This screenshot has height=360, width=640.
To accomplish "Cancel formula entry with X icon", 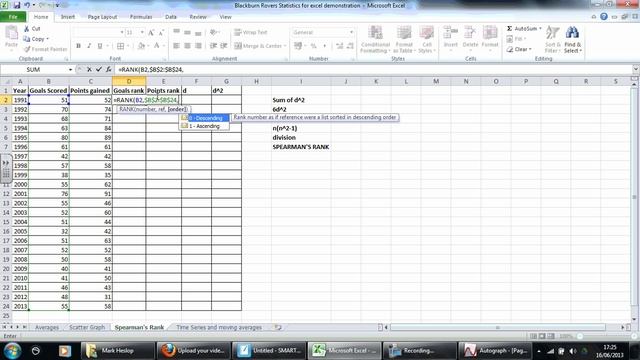I will coord(89,70).
